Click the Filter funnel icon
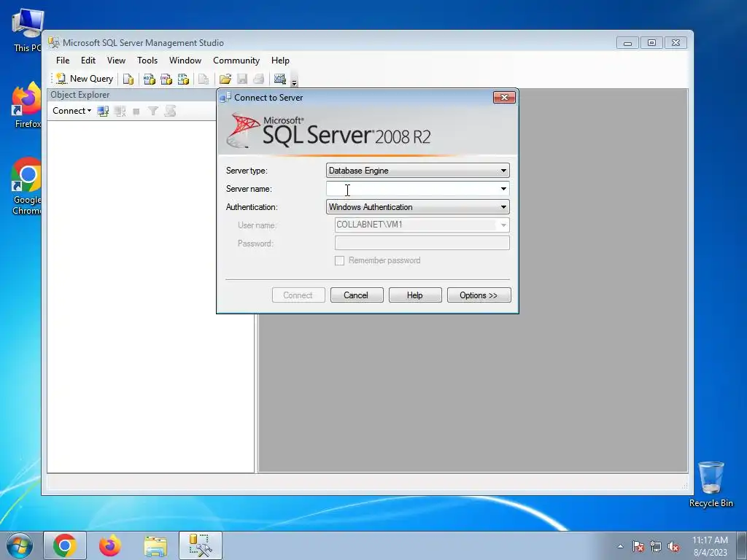The width and height of the screenshot is (747, 560). click(153, 112)
